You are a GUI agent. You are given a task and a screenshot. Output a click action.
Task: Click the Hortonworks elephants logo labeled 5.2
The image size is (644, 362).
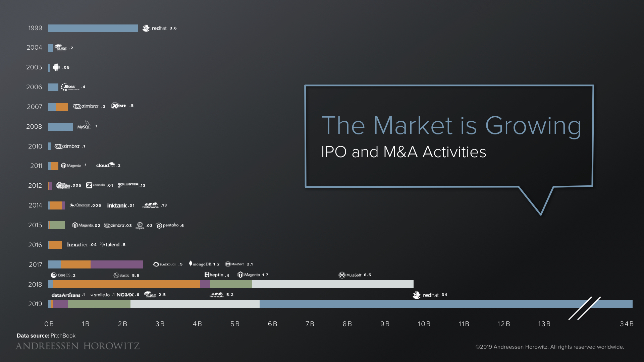216,294
